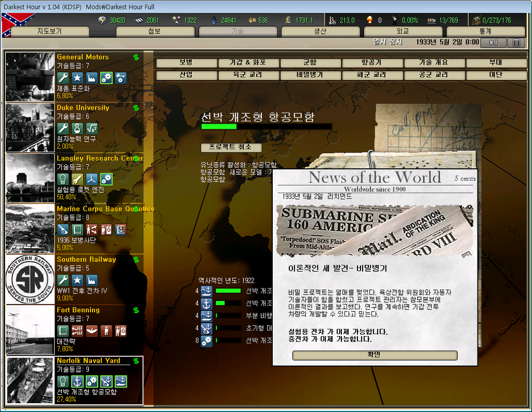The height and width of the screenshot is (412, 532).
Task: Click Southern Railway factory specialty icon
Action: coord(91,281)
